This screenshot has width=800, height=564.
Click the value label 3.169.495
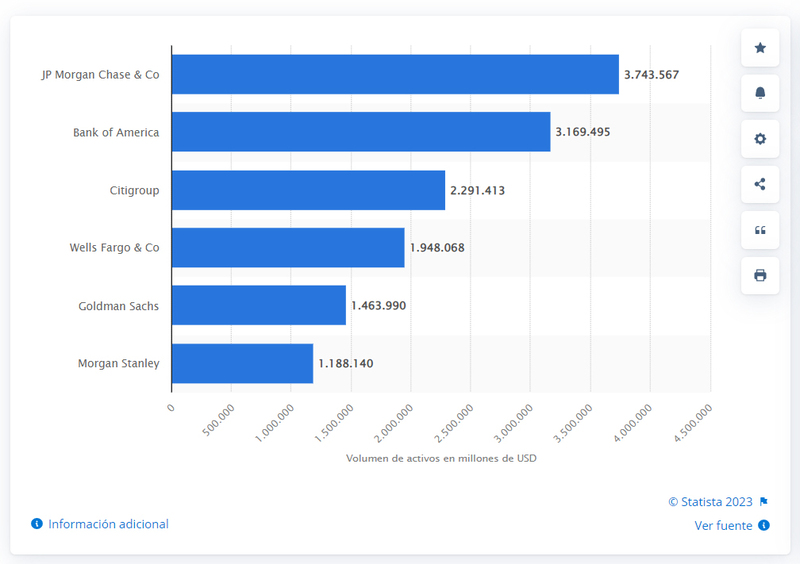583,132
